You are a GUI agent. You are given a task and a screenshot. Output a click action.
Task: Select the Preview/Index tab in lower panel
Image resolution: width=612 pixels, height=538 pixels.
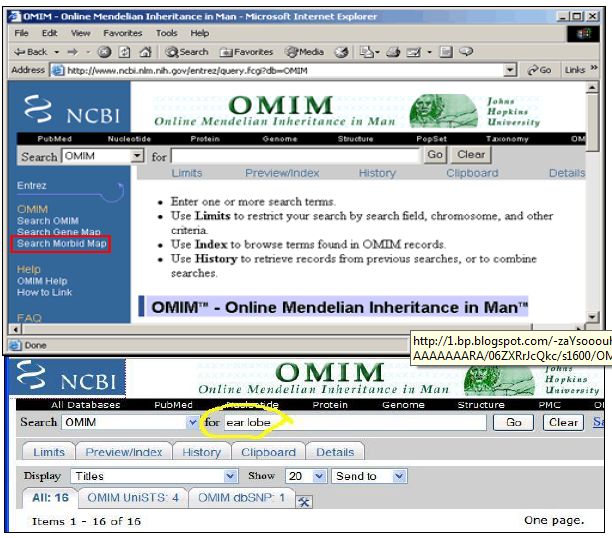(124, 452)
